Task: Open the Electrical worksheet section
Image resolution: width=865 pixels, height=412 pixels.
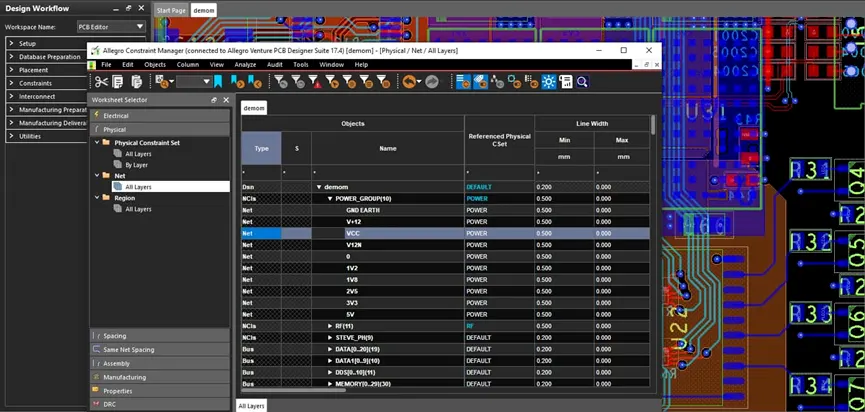Action: pos(116,116)
